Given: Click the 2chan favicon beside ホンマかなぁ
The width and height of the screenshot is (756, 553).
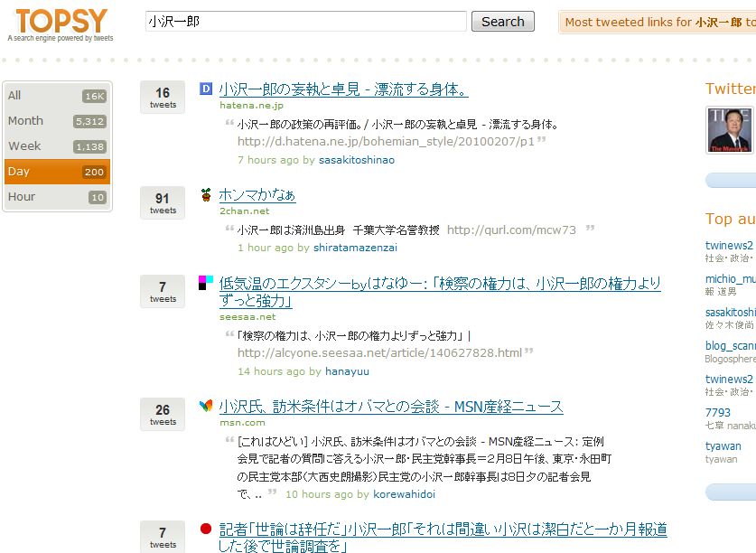Looking at the screenshot, I should pos(206,194).
